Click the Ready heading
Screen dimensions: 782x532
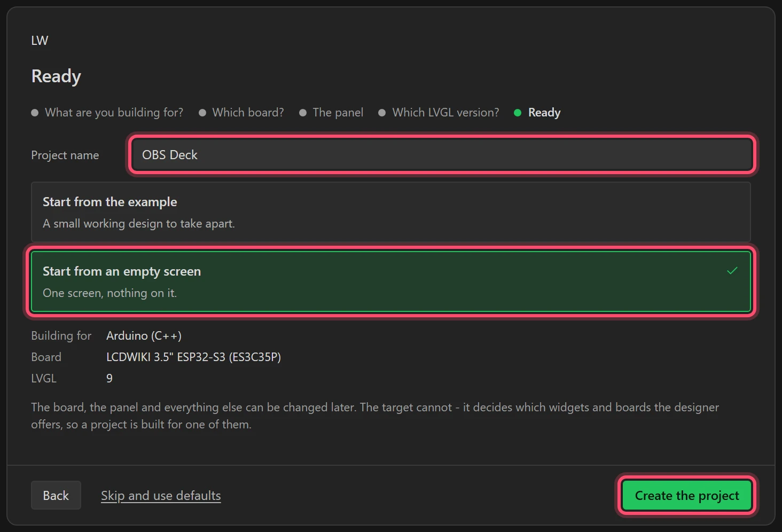coord(56,76)
